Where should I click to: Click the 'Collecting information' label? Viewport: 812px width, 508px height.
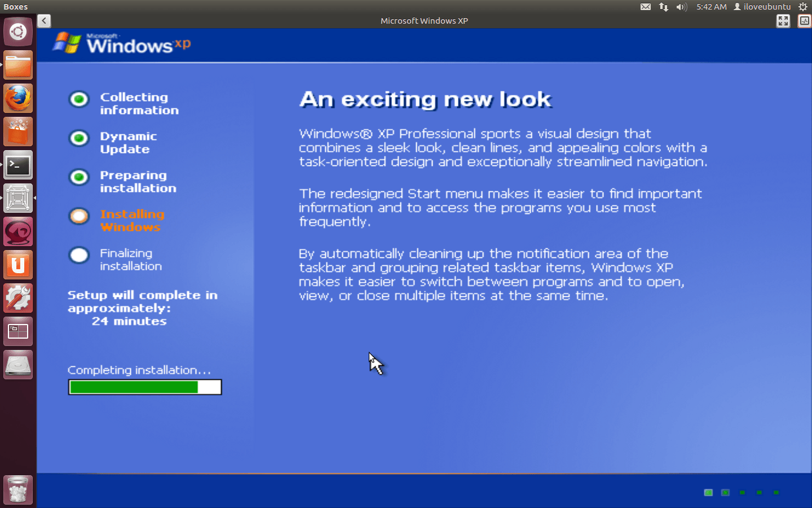point(139,104)
